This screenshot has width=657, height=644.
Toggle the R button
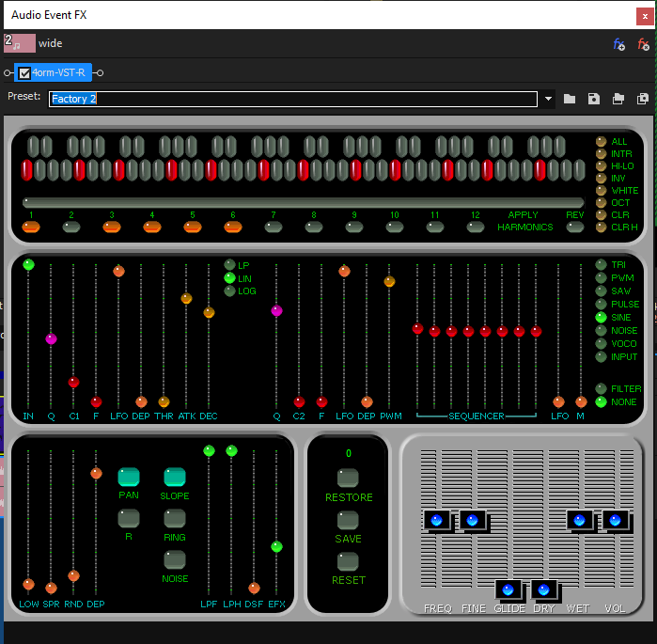click(x=129, y=518)
